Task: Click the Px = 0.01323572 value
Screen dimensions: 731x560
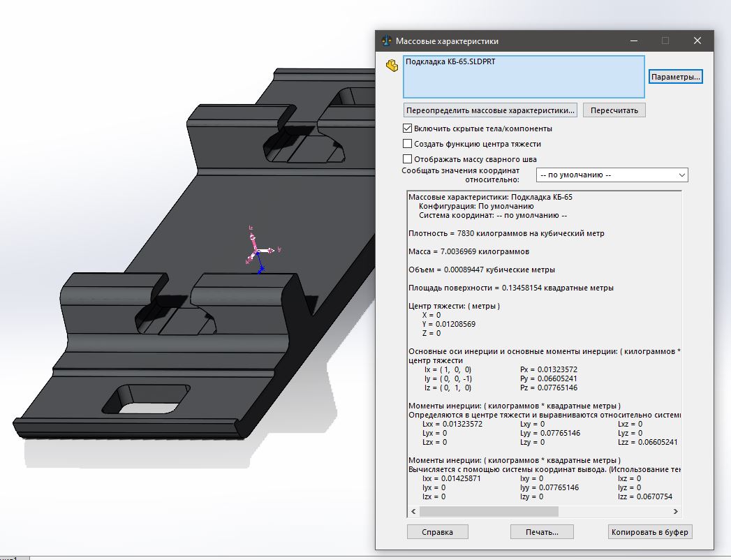Action: [548, 369]
